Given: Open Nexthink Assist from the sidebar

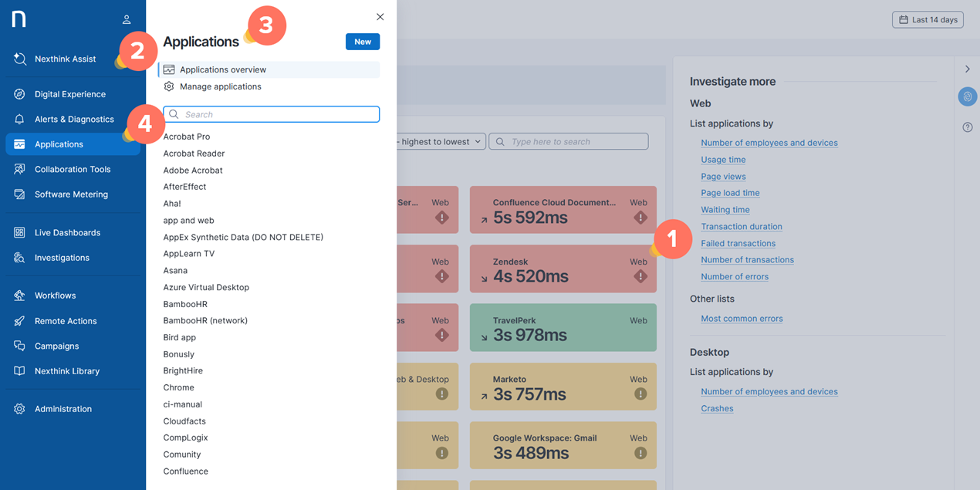Looking at the screenshot, I should point(65,59).
